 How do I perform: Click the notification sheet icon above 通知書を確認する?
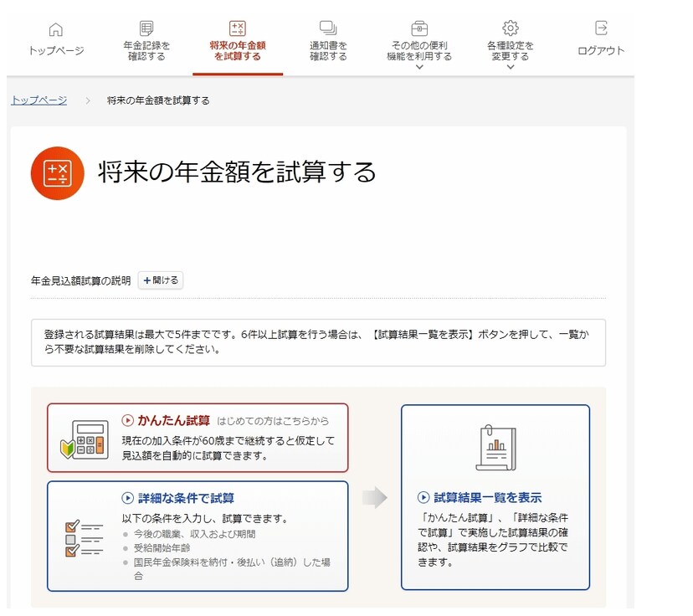coord(326,28)
